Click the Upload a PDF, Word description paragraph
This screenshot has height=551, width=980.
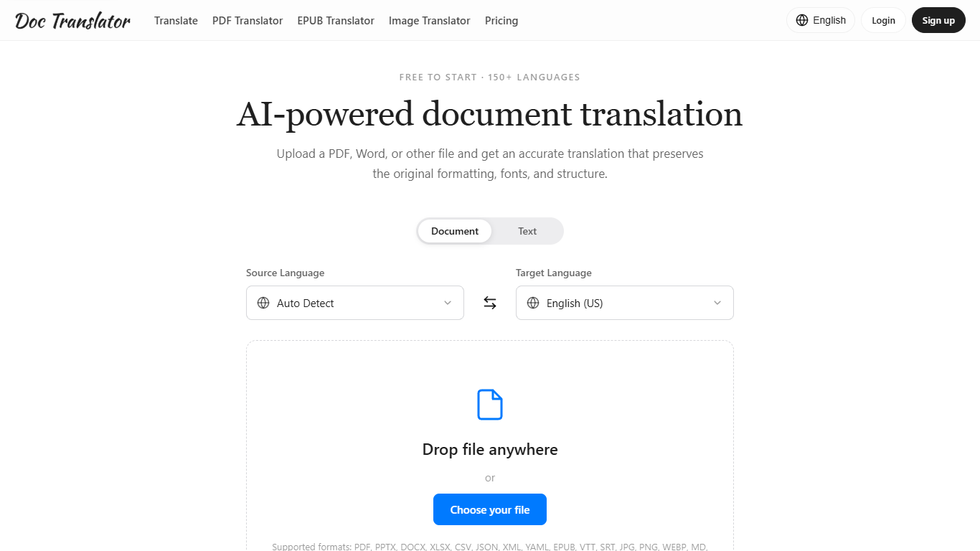tap(490, 164)
